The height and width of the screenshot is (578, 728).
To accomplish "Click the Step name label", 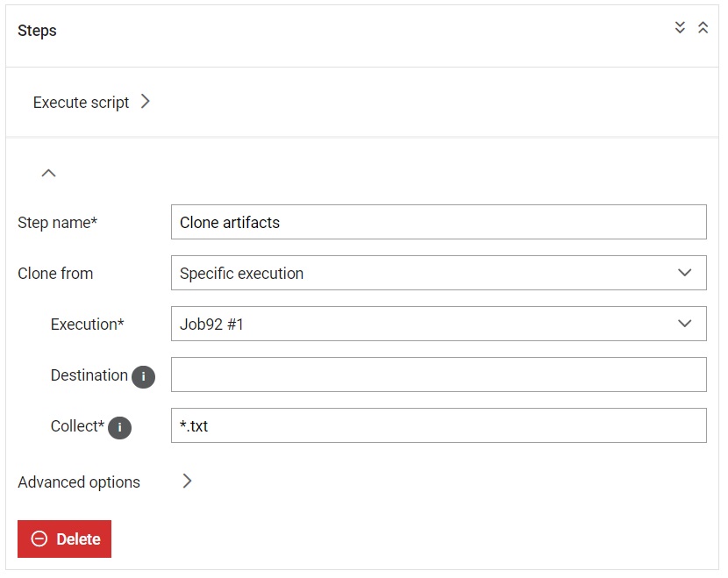I will point(58,223).
